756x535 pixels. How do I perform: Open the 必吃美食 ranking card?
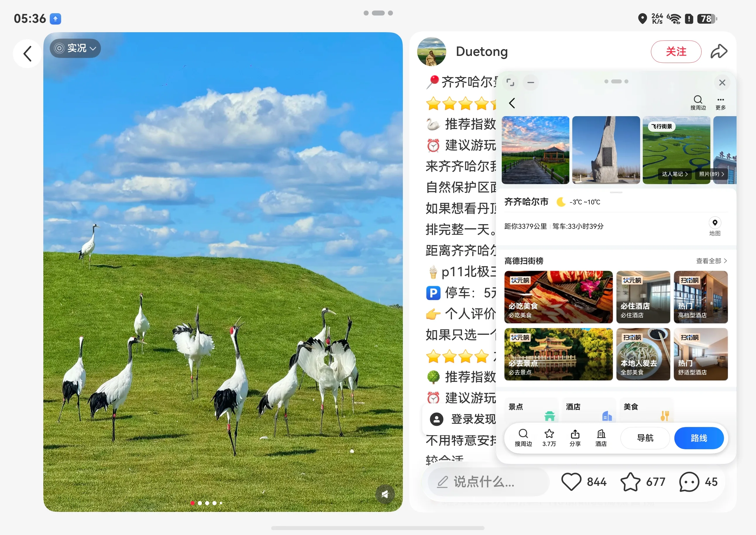point(559,297)
